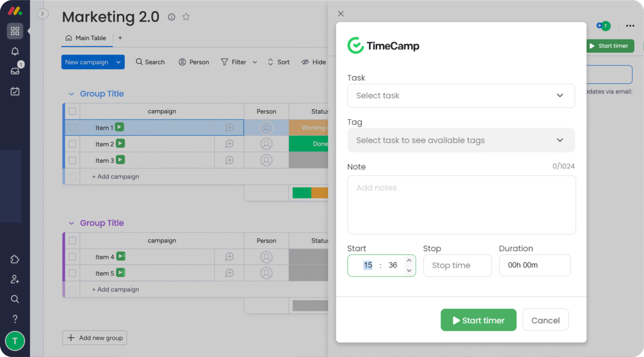Select all via first group header checkbox
644x357 pixels.
pos(72,111)
